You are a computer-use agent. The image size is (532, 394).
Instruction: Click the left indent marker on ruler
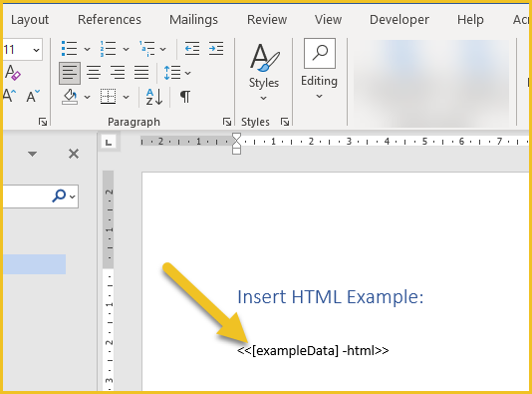click(236, 151)
